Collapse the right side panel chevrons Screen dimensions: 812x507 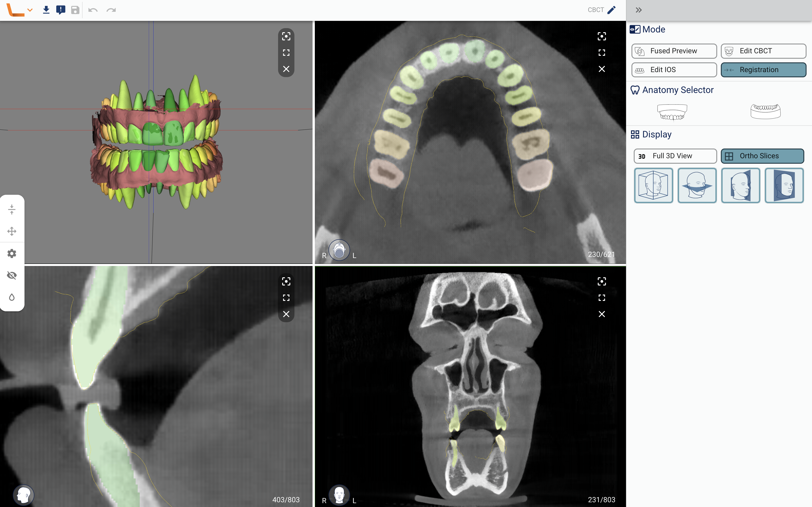click(x=638, y=10)
